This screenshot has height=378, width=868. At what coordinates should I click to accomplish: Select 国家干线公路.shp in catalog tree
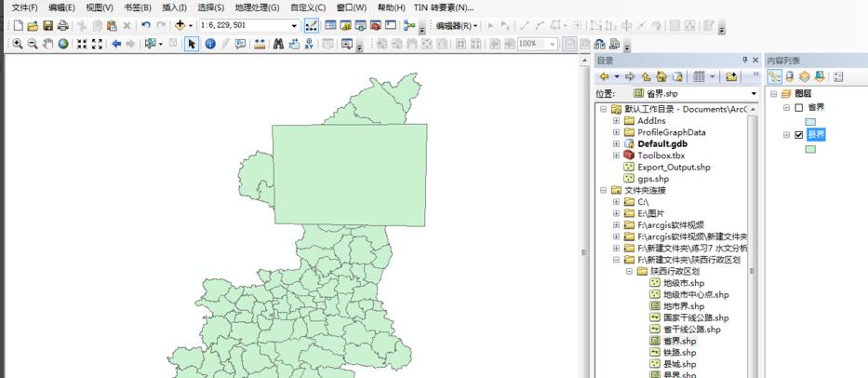click(x=695, y=317)
